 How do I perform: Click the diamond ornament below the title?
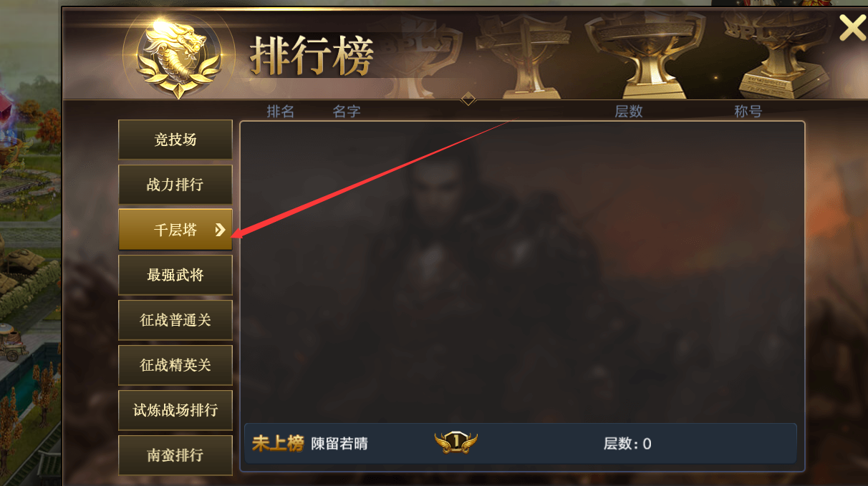point(468,99)
